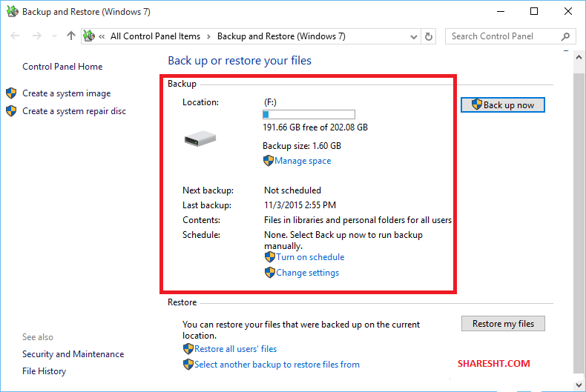
Task: Click the shield icon next to Manage space
Action: [x=269, y=161]
